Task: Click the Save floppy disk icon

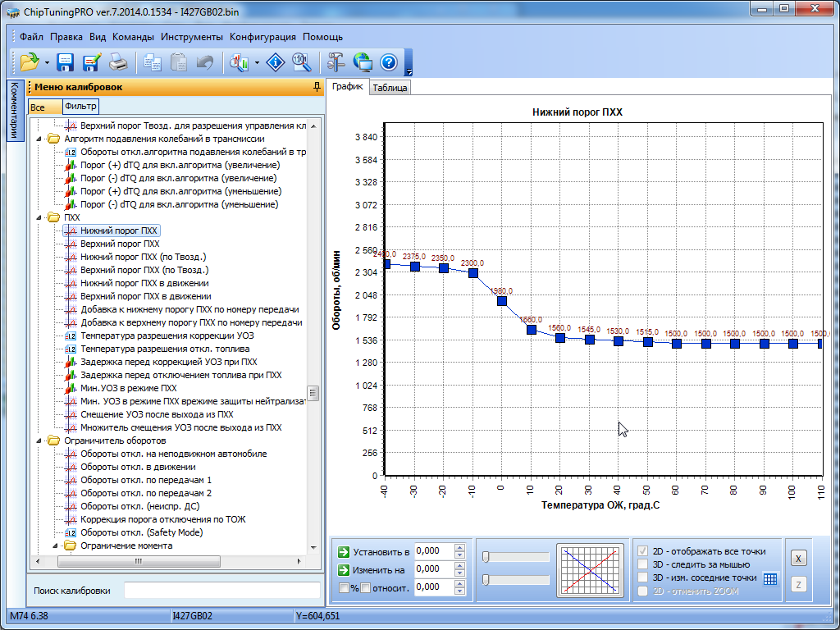Action: pyautogui.click(x=66, y=62)
